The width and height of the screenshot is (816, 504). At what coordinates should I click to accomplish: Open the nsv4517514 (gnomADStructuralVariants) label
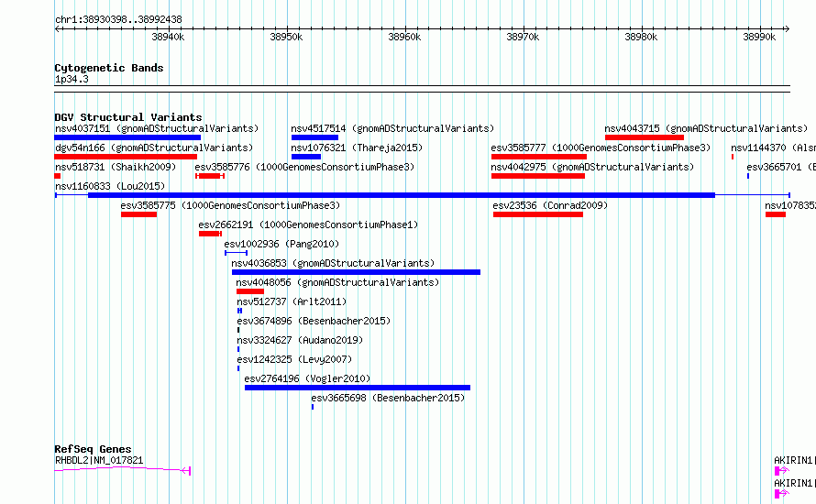392,128
